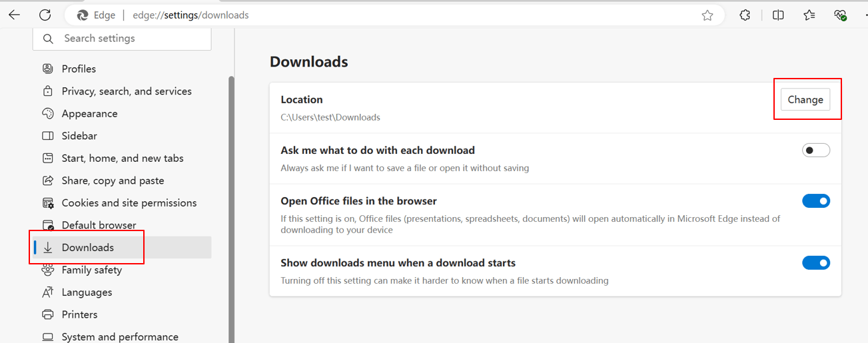This screenshot has width=868, height=343.
Task: Turn off Show downloads menu toggle
Action: [x=816, y=263]
